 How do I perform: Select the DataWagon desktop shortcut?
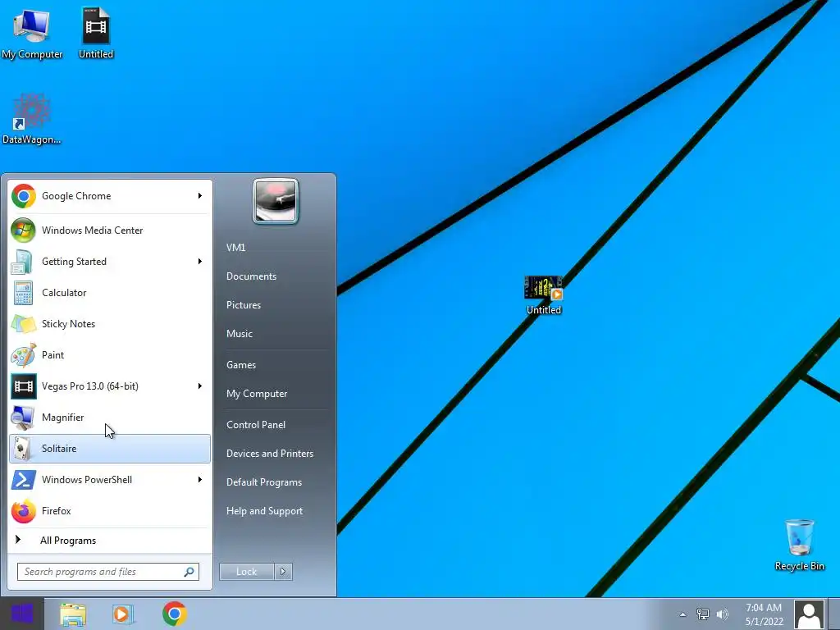(32, 119)
